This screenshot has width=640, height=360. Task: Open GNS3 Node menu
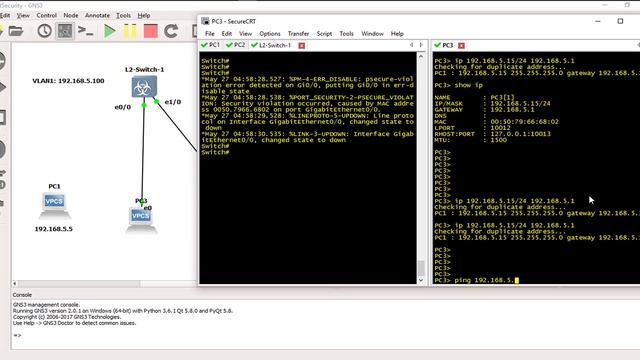[x=71, y=16]
